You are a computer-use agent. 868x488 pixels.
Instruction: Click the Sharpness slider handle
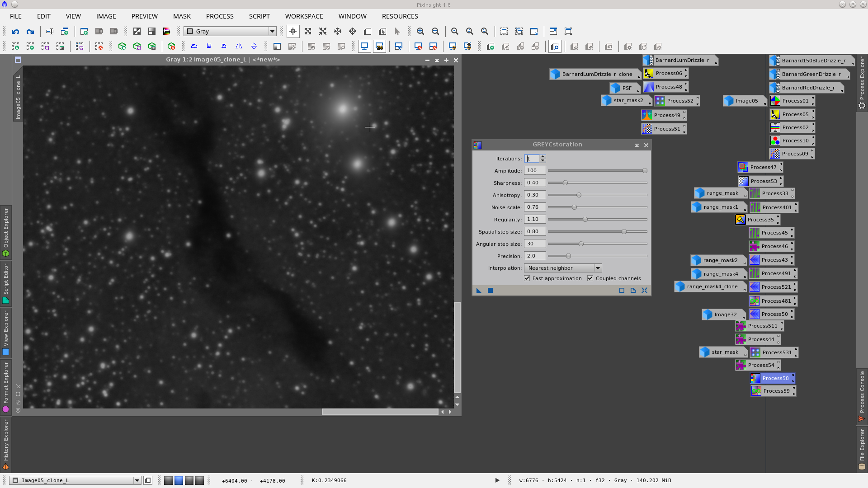(x=565, y=183)
